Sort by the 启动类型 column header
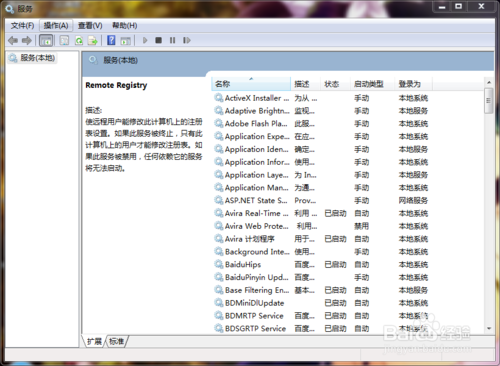The image size is (500, 366). [x=372, y=84]
